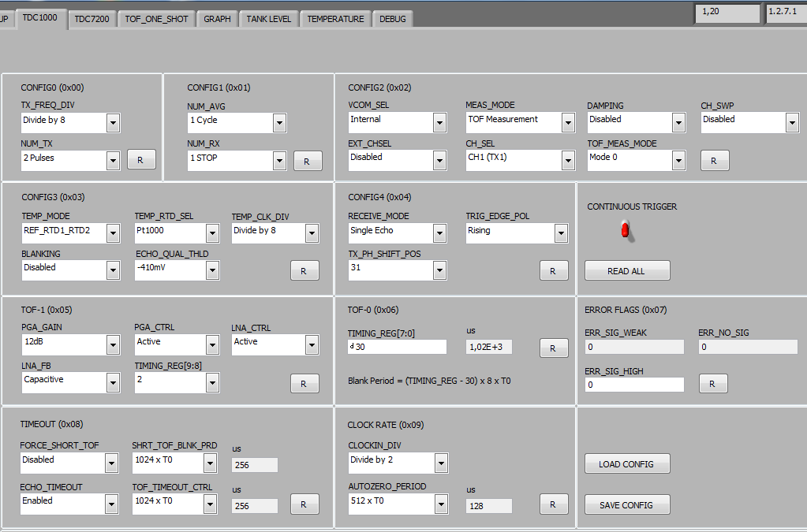Expand the ECHO_QUAL_THLD dropdown
This screenshot has height=532, width=807.
pos(177,270)
